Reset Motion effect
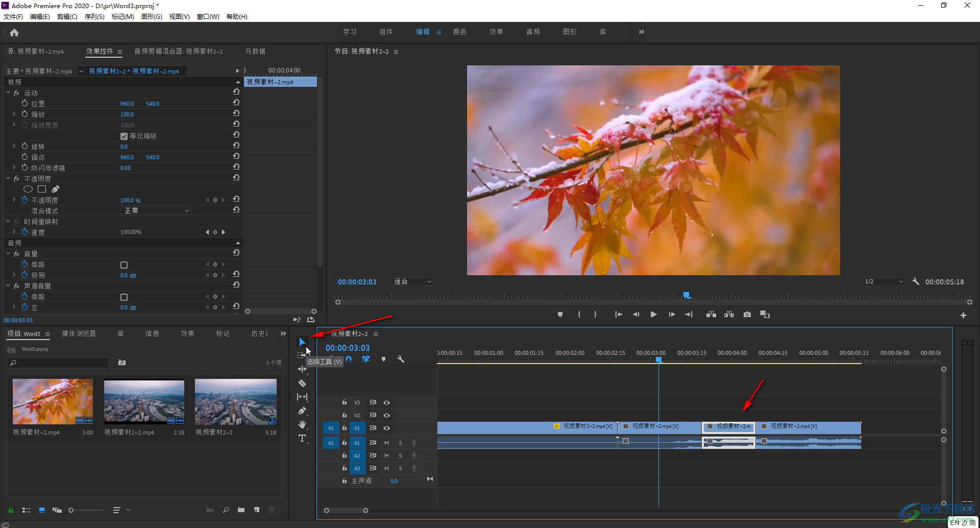980x528 pixels. [x=236, y=92]
